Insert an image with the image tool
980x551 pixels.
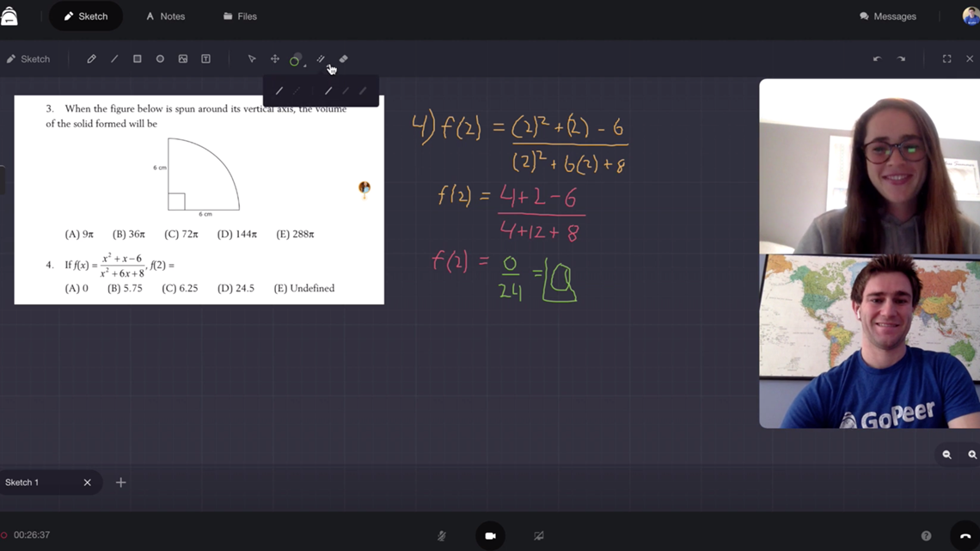click(183, 59)
